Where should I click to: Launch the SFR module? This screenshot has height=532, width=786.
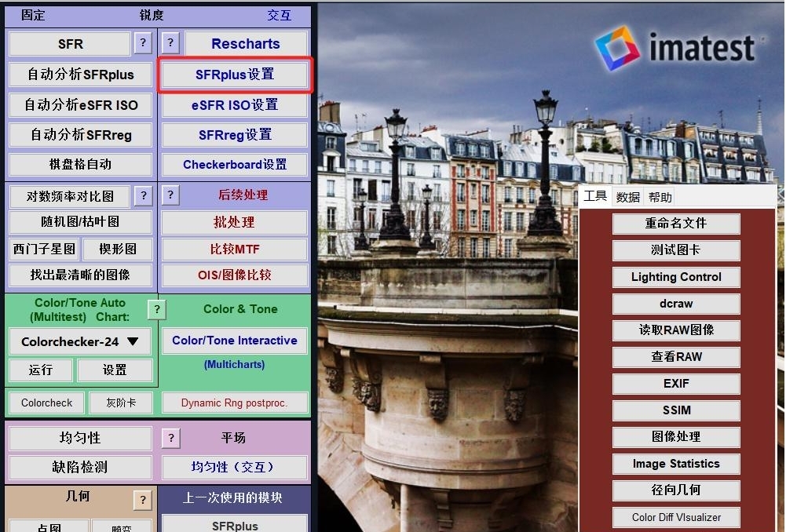tap(70, 44)
